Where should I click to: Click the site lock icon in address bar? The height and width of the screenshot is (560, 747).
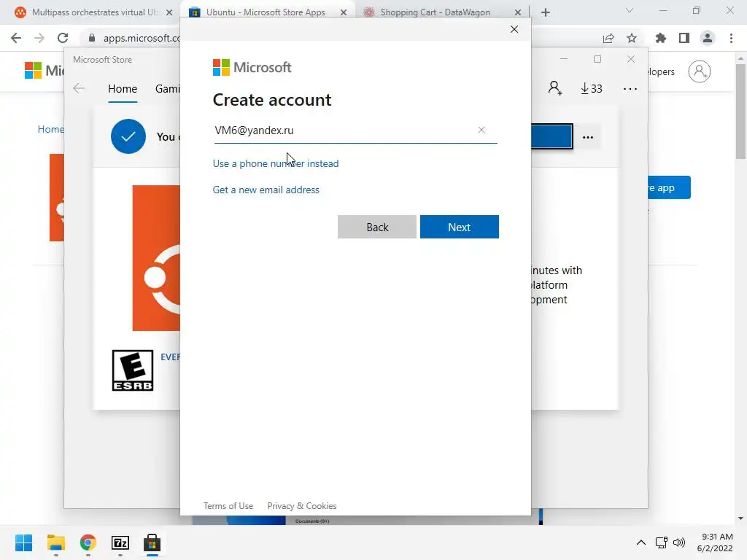pyautogui.click(x=92, y=38)
